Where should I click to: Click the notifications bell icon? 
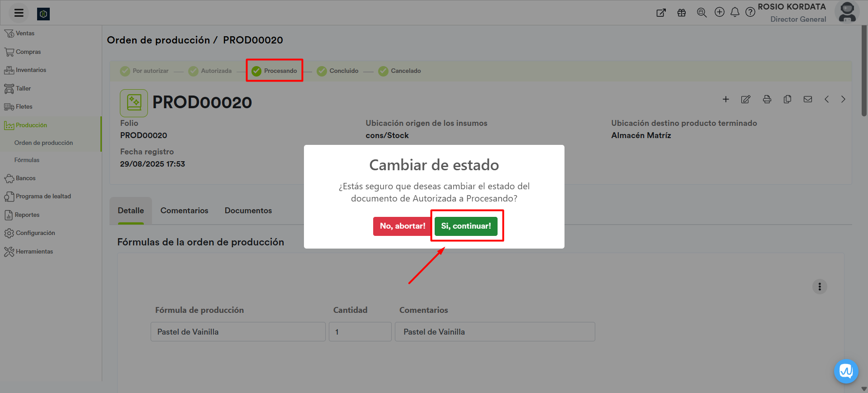coord(735,13)
